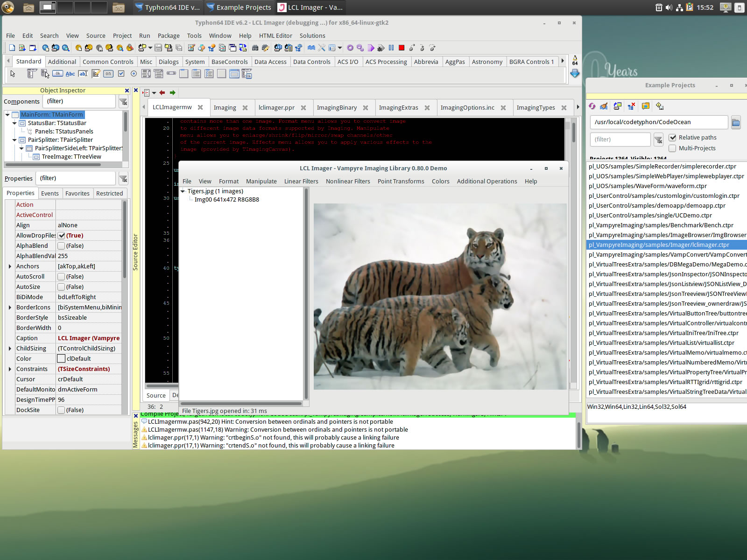Select the TMainMenu component palette icon
This screenshot has height=560, width=747.
[x=32, y=73]
